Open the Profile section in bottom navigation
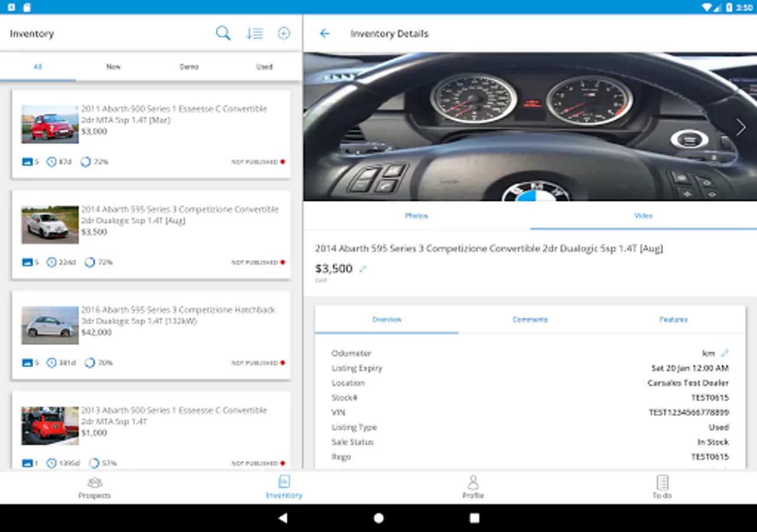 tap(473, 488)
